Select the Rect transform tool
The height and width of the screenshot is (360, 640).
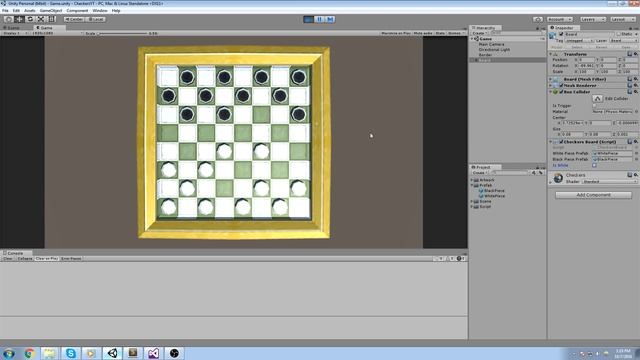51,19
